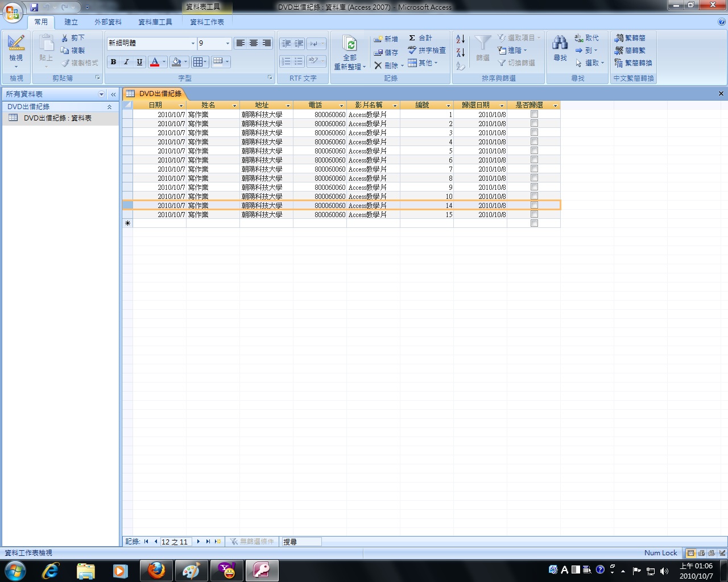Sort descending Z to A
728x582 pixels.
461,52
